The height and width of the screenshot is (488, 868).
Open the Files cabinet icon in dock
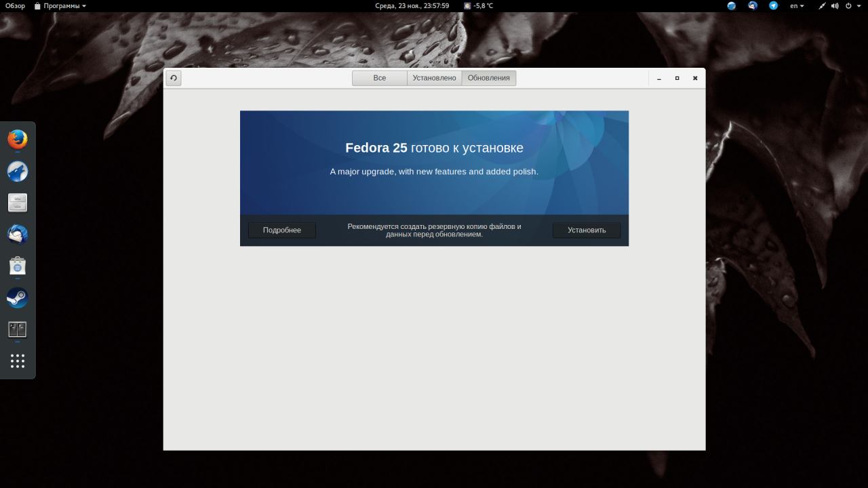pyautogui.click(x=18, y=203)
